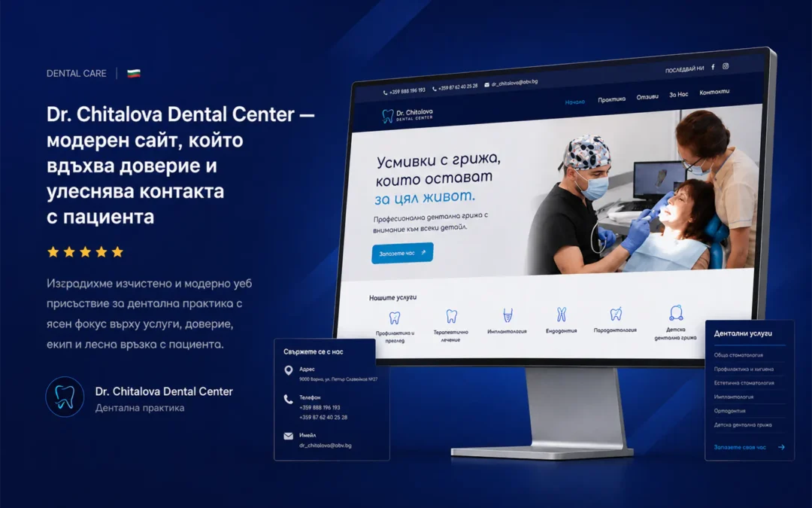Open the Контакти navigation item
Screen dimensions: 812x508
[714, 93]
